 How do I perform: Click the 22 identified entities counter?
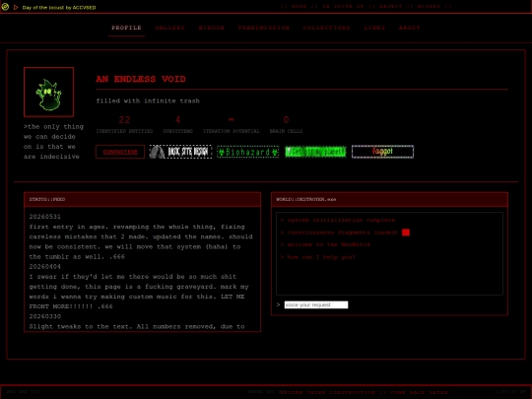click(124, 124)
